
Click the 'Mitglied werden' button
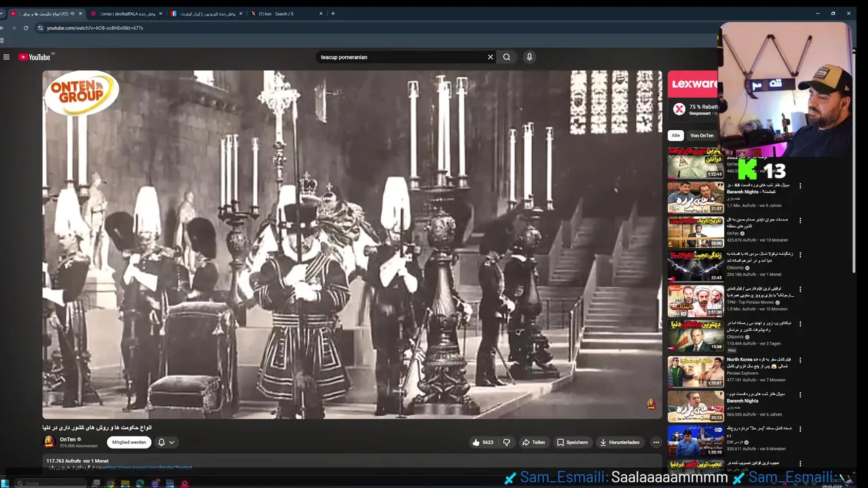click(129, 442)
